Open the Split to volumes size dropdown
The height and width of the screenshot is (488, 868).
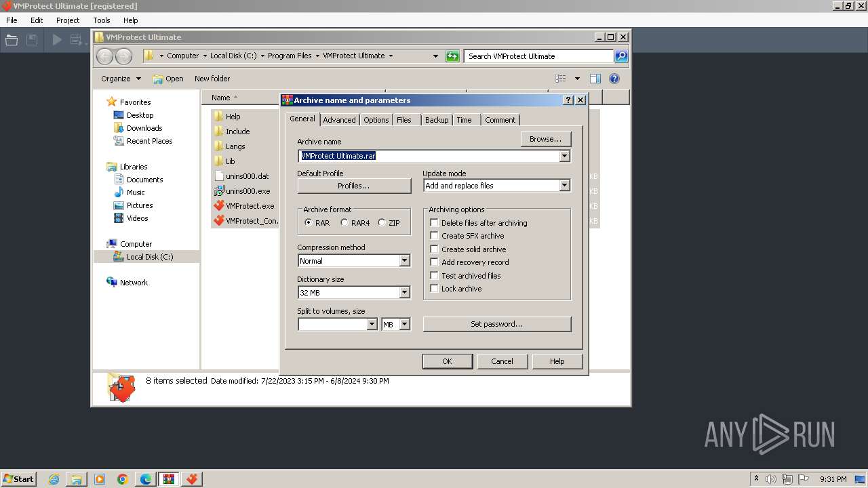(x=372, y=325)
